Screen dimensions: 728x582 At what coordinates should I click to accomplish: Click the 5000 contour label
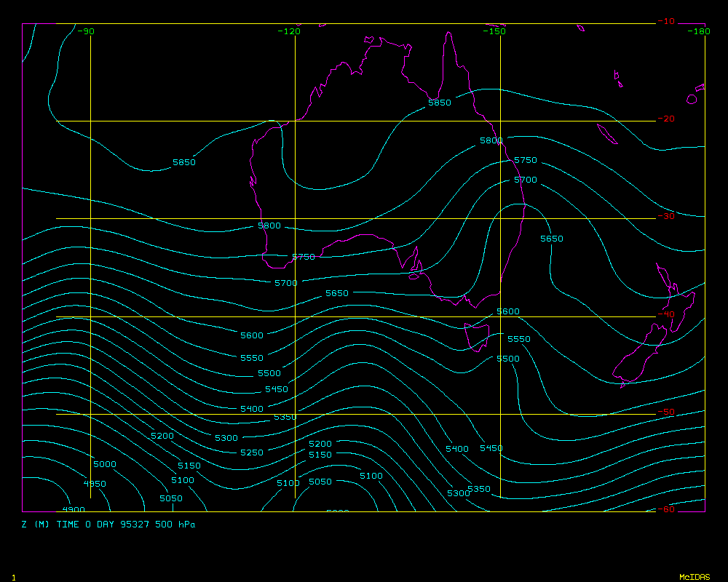pos(105,464)
